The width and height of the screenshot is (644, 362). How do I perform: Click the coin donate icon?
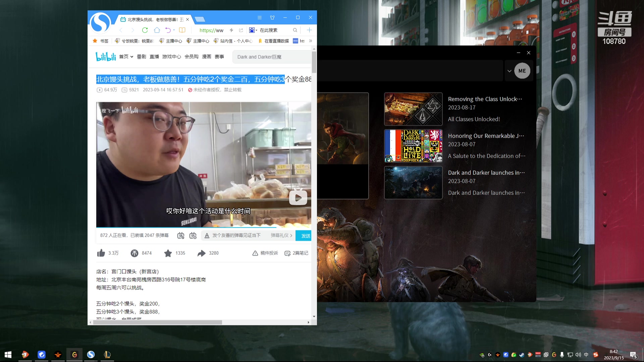coord(135,253)
